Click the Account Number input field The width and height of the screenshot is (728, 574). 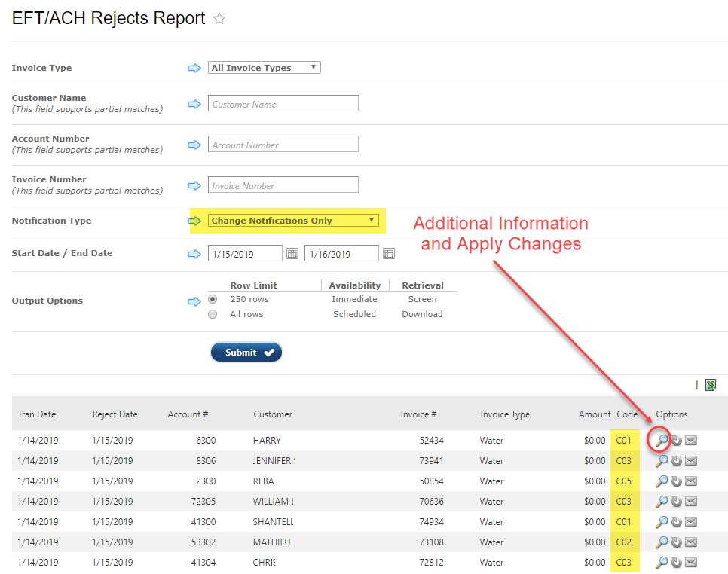(x=283, y=144)
